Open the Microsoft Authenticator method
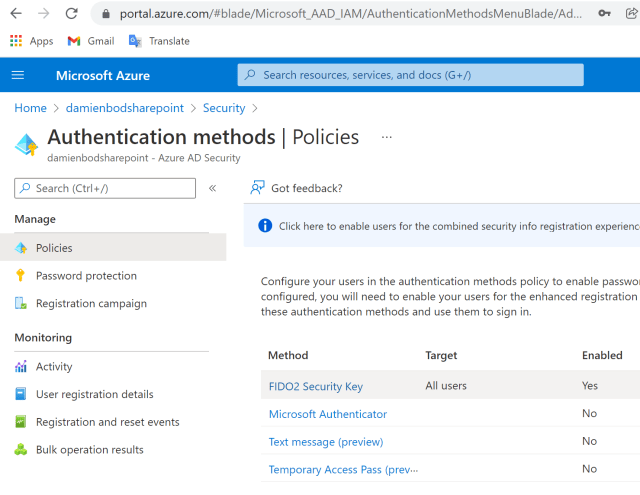 (328, 414)
